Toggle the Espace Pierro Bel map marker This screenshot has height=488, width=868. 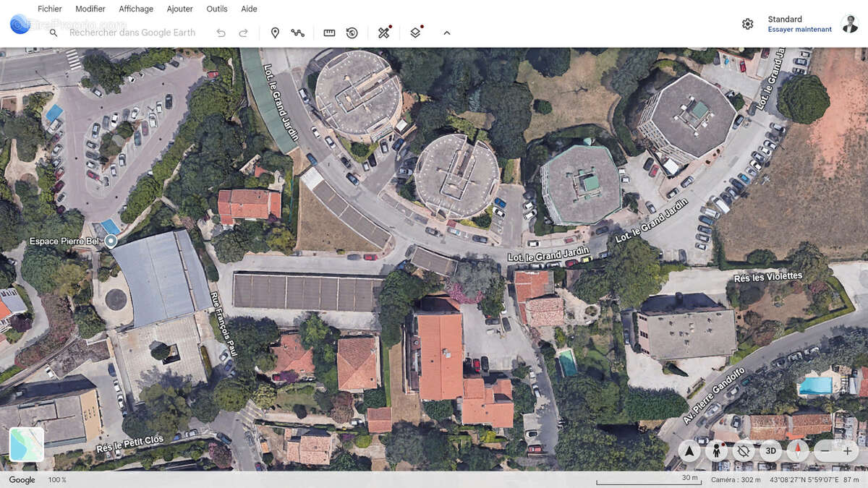point(110,241)
